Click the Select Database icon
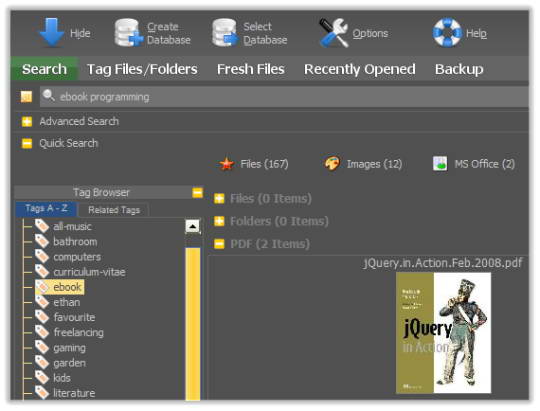The image size is (540, 411). [x=225, y=33]
